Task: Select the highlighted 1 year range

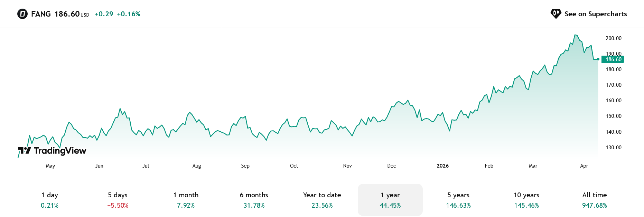Action: 390,200
